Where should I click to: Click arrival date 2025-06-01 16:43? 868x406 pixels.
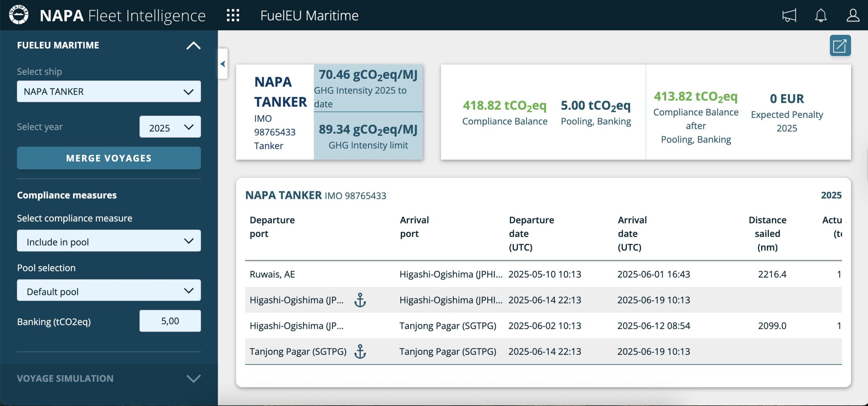[x=653, y=274]
